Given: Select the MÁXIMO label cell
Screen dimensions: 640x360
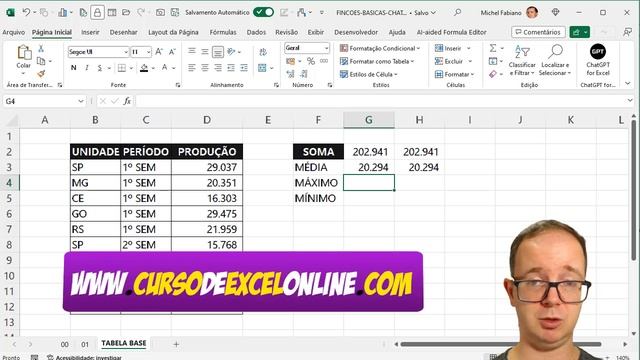Looking at the screenshot, I should point(318,183).
